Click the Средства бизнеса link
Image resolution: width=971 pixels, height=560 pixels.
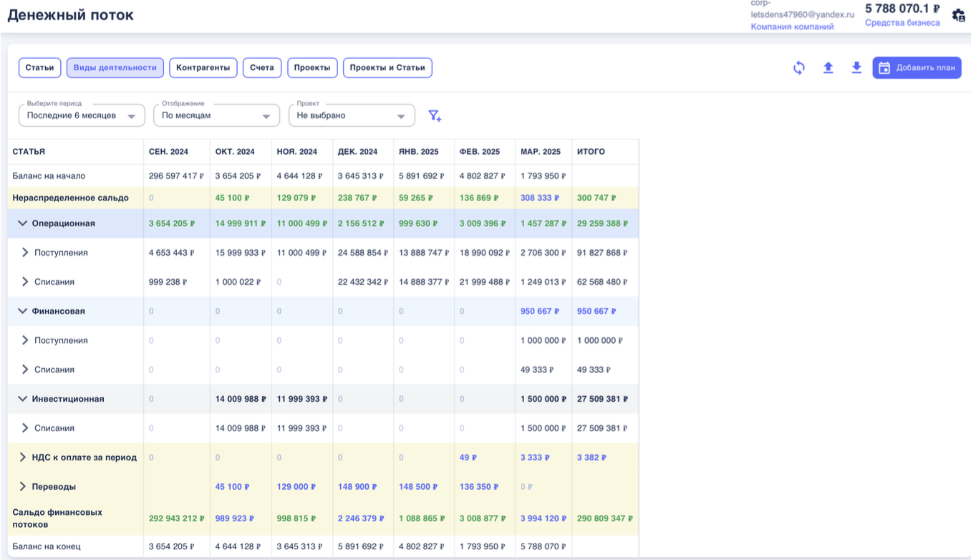[902, 23]
